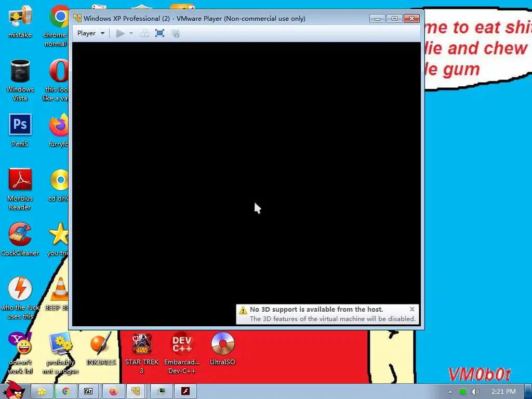532x399 pixels.
Task: Click Send Ctrl+Alt+Del toolbar icon
Action: tap(144, 33)
